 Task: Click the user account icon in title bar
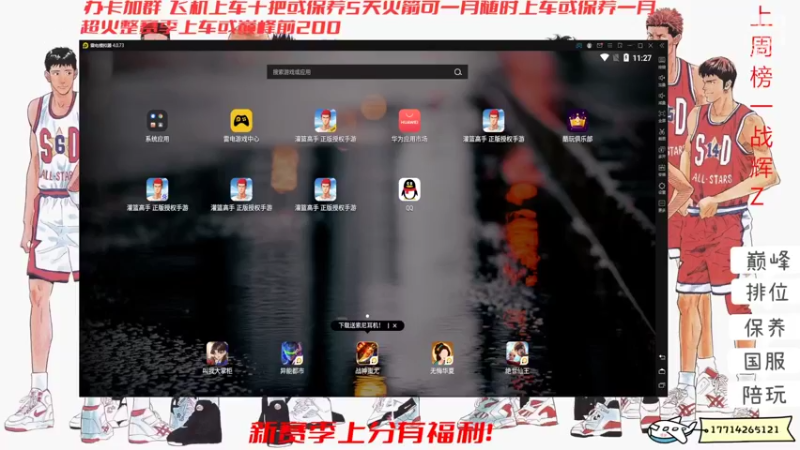click(589, 45)
